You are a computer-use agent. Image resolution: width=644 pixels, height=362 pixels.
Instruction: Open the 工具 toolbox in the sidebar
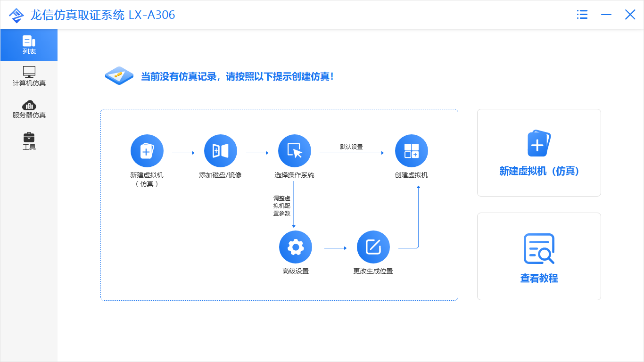[x=29, y=140]
